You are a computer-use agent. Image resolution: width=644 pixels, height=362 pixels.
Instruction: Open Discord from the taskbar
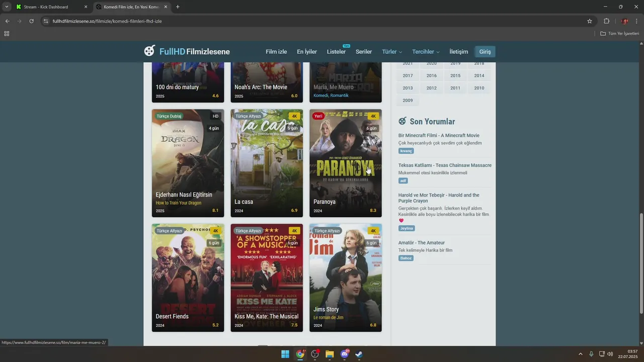345,354
